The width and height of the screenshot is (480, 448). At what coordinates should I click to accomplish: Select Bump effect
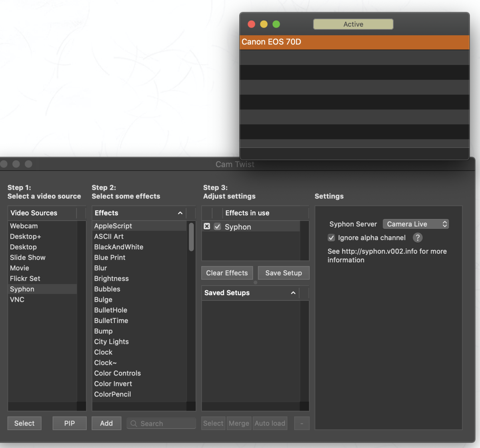tap(139, 331)
